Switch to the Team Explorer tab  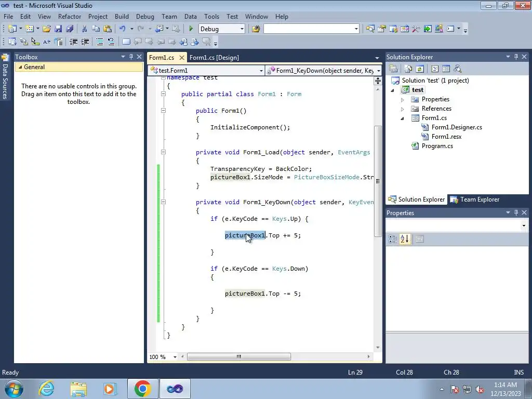click(x=474, y=199)
